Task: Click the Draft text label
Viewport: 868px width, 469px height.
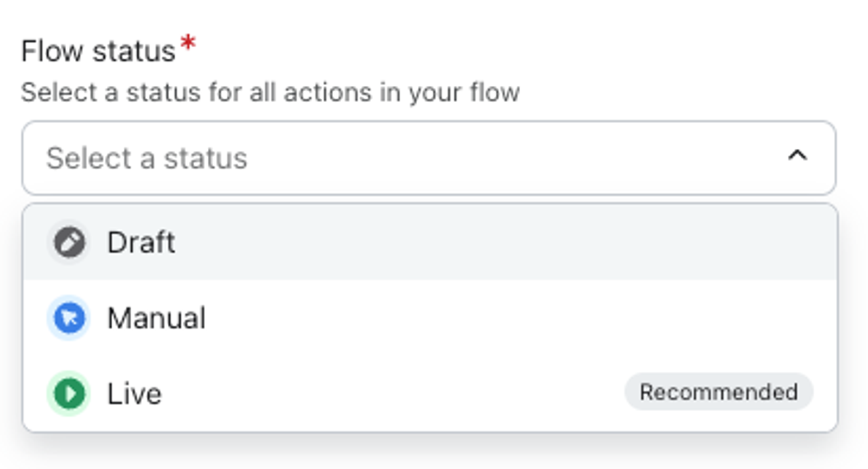Action: [141, 242]
